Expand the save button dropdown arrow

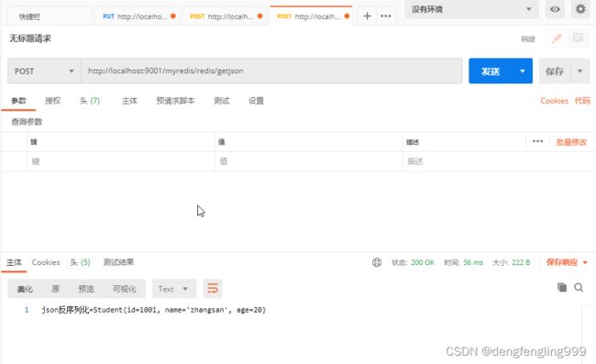coord(580,71)
